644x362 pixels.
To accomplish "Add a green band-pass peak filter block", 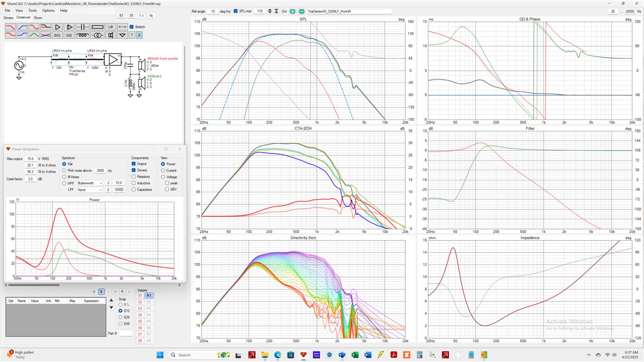I will click(x=34, y=35).
